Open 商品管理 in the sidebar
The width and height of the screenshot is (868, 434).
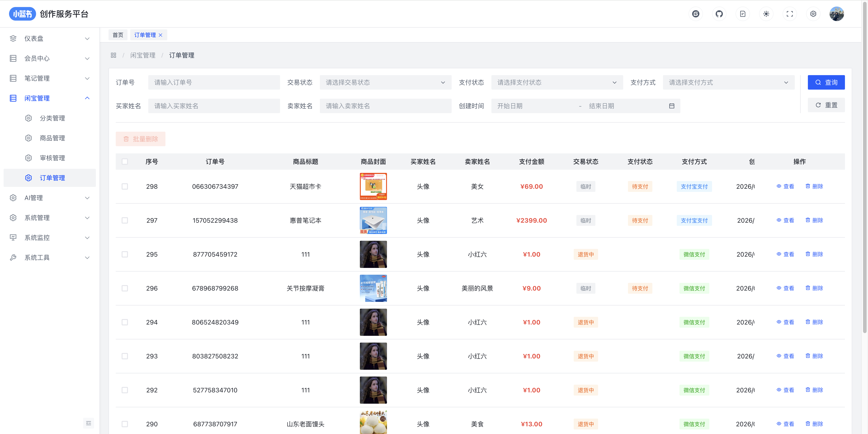click(52, 138)
